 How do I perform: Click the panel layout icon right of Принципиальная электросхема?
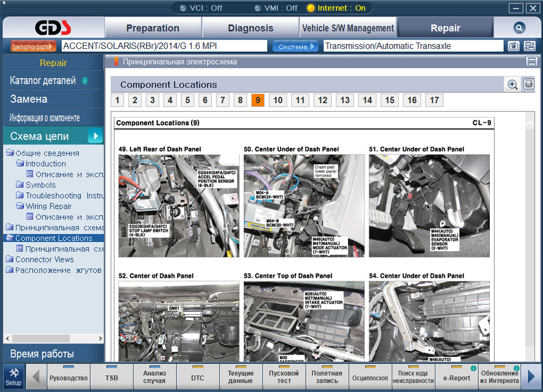[531, 61]
